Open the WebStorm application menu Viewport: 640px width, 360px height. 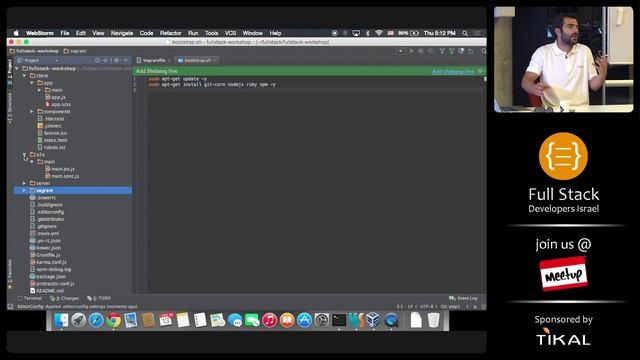[39, 33]
